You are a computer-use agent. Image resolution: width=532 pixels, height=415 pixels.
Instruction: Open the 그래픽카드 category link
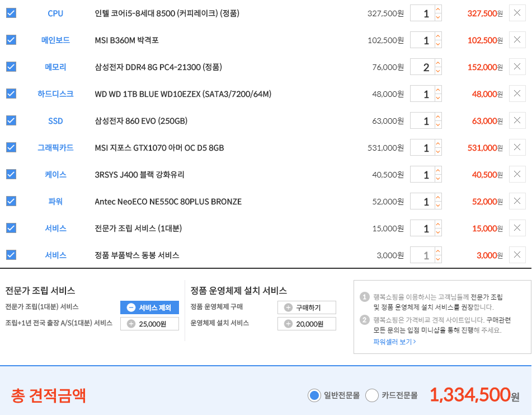(55, 148)
